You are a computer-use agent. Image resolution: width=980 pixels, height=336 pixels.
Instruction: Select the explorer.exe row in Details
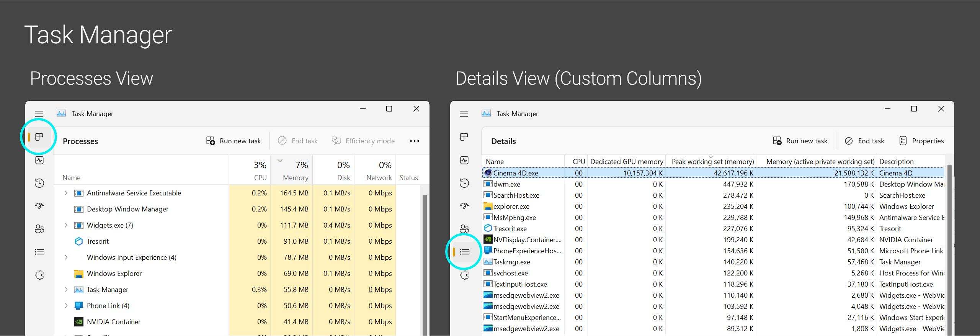tap(511, 207)
